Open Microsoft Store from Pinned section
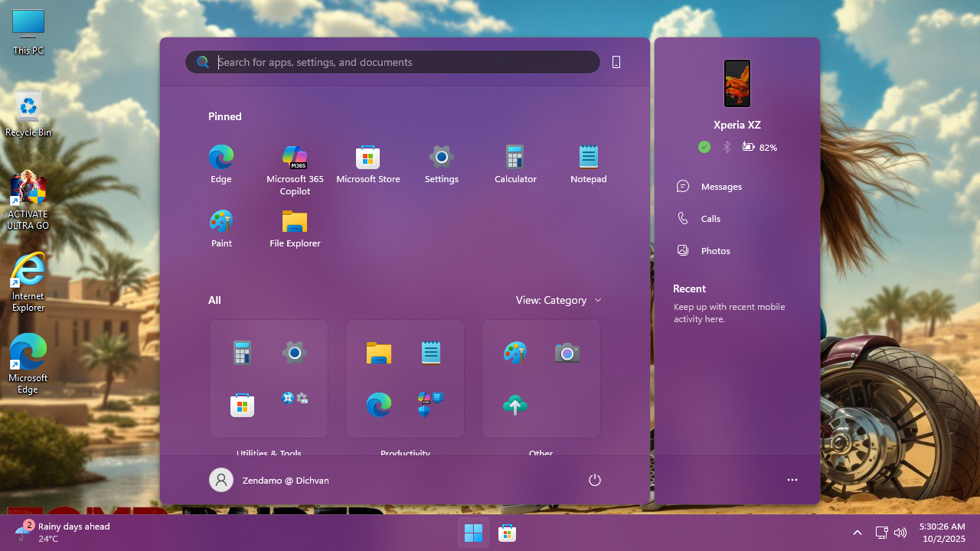The image size is (980, 551). pos(368,165)
